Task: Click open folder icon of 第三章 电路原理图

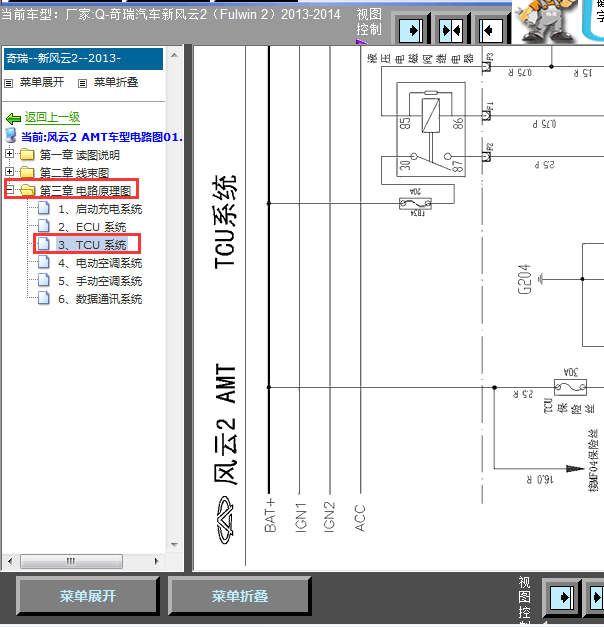Action: point(27,190)
